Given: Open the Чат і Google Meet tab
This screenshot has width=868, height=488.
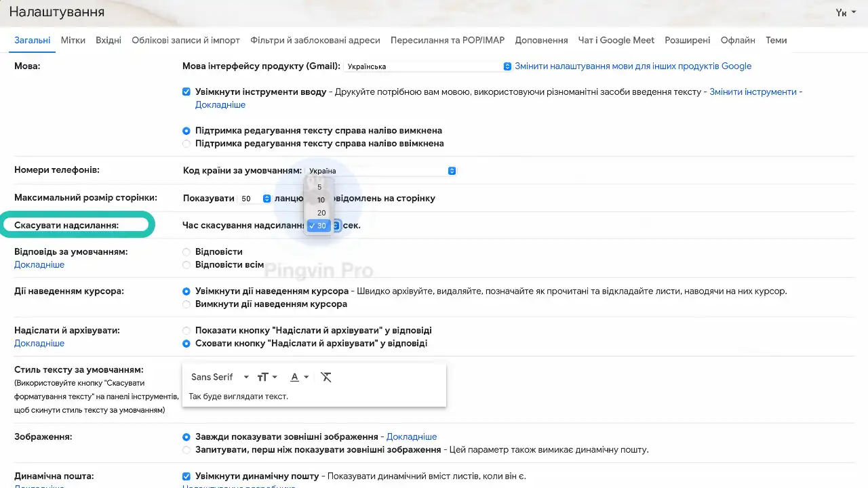Looking at the screenshot, I should [616, 40].
